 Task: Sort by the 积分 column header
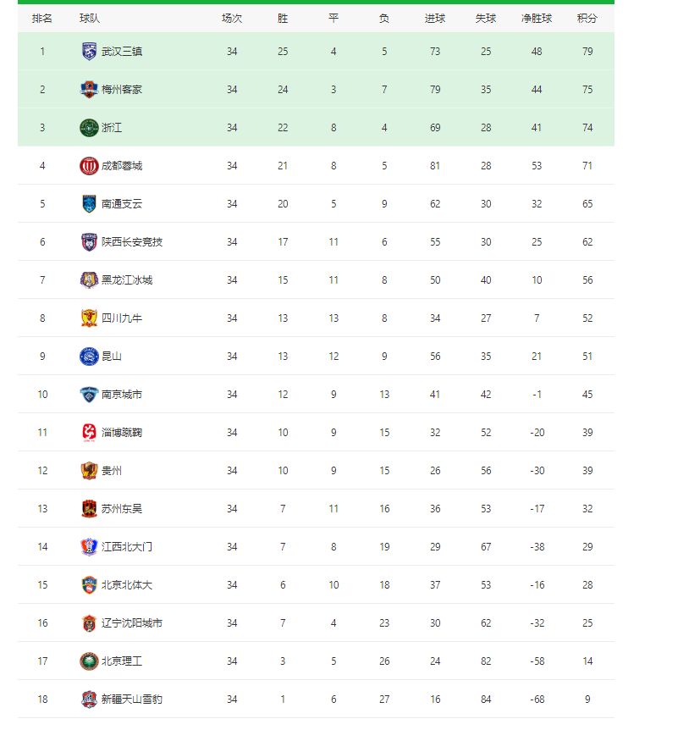click(x=587, y=19)
